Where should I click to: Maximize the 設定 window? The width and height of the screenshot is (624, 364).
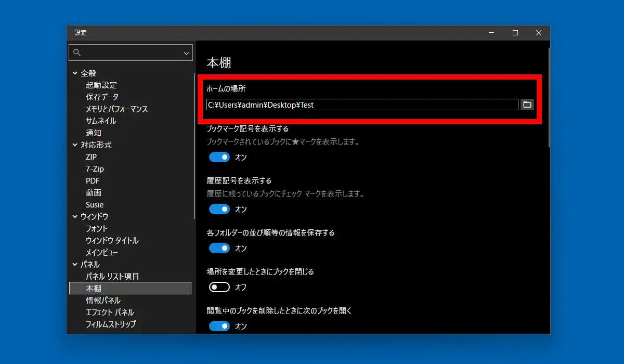tap(515, 33)
